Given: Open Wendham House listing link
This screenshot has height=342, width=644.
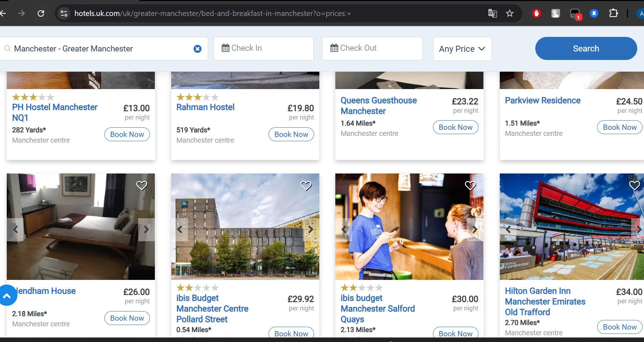Looking at the screenshot, I should point(46,291).
